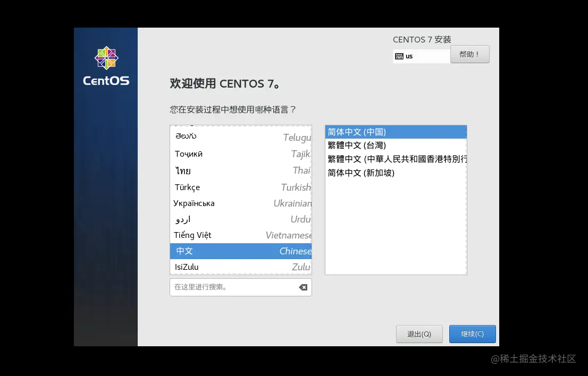Image resolution: width=588 pixels, height=376 pixels.
Task: Choose 简体中文 (新加坡) locale
Action: pyautogui.click(x=396, y=173)
